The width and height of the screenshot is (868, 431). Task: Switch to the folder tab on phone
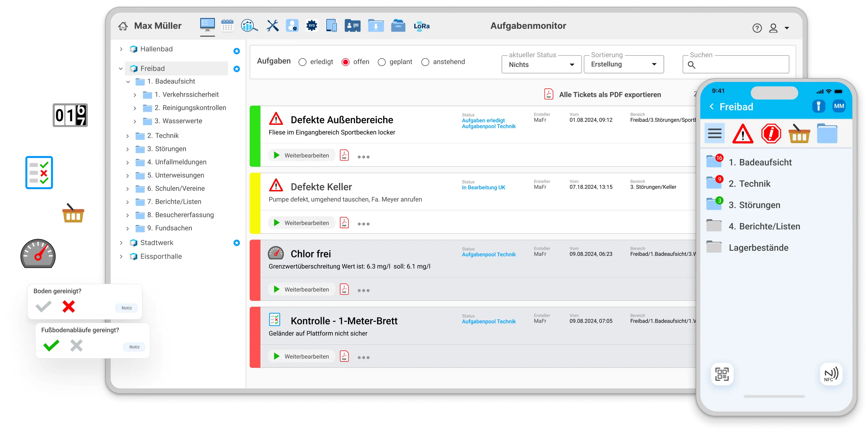point(827,134)
